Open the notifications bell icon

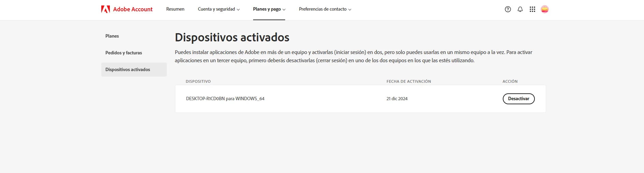click(x=520, y=9)
